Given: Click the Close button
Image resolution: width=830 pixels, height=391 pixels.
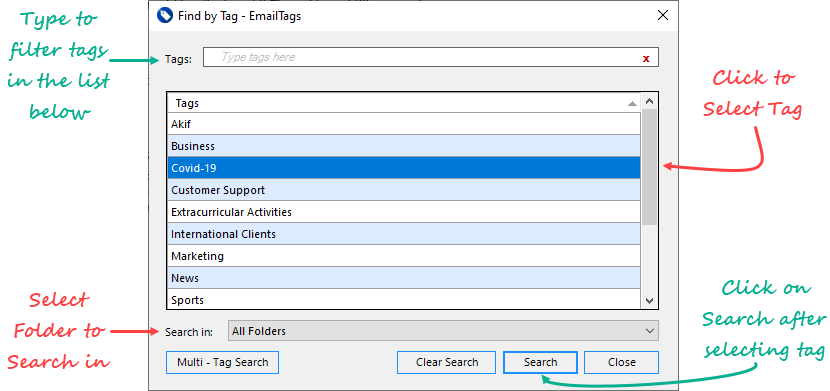Looking at the screenshot, I should 621,362.
